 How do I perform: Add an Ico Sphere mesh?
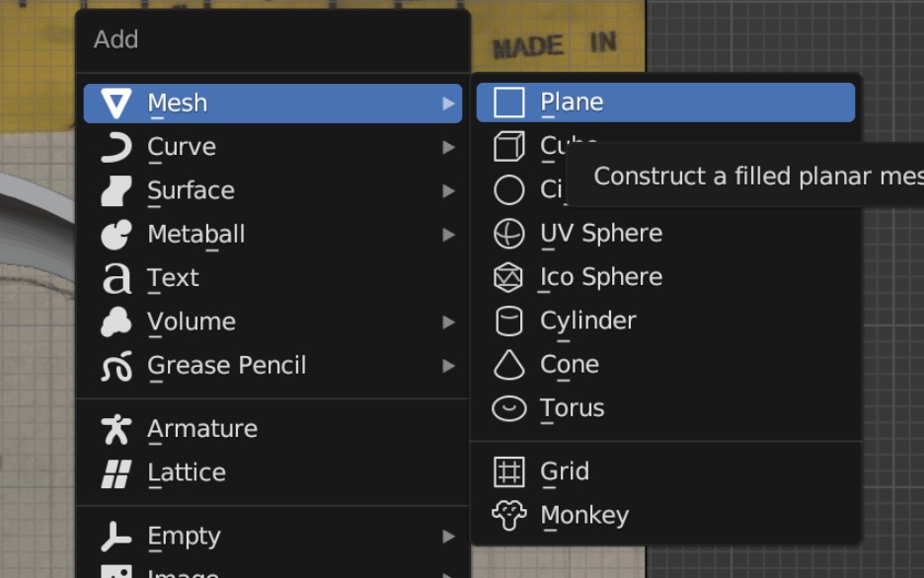665,277
